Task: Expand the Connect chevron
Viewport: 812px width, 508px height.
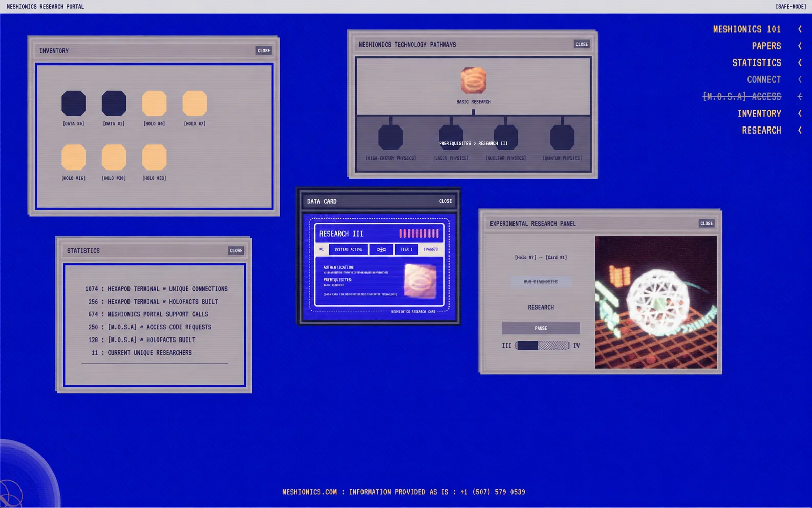Action: pyautogui.click(x=800, y=79)
